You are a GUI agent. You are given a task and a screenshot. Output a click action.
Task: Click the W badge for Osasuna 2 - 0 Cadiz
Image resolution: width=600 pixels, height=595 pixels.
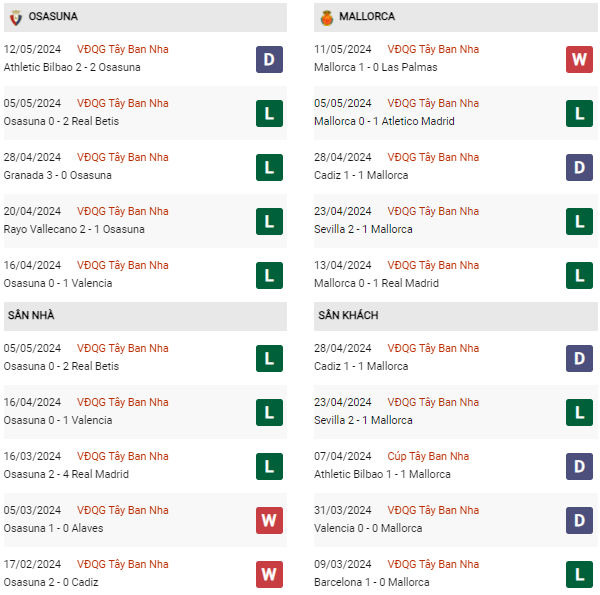269,574
